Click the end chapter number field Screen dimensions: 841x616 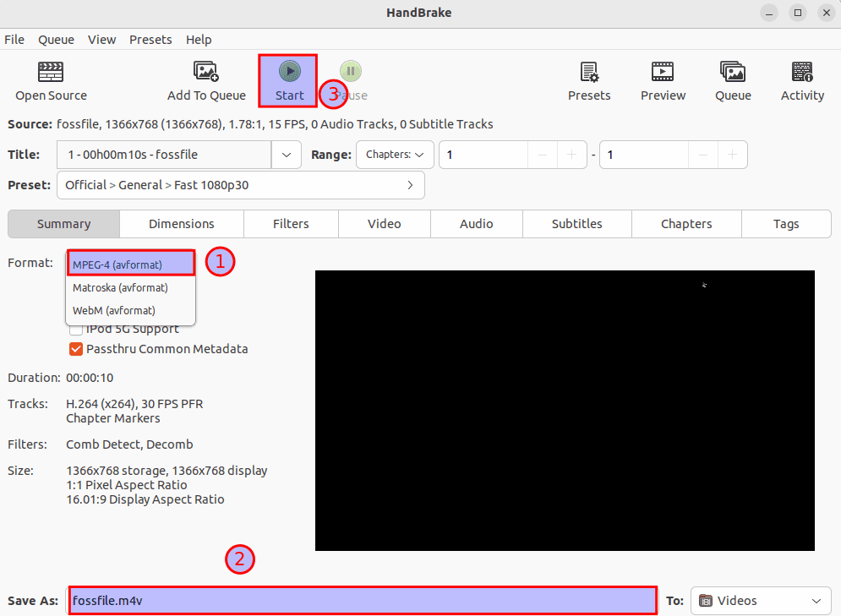click(644, 155)
